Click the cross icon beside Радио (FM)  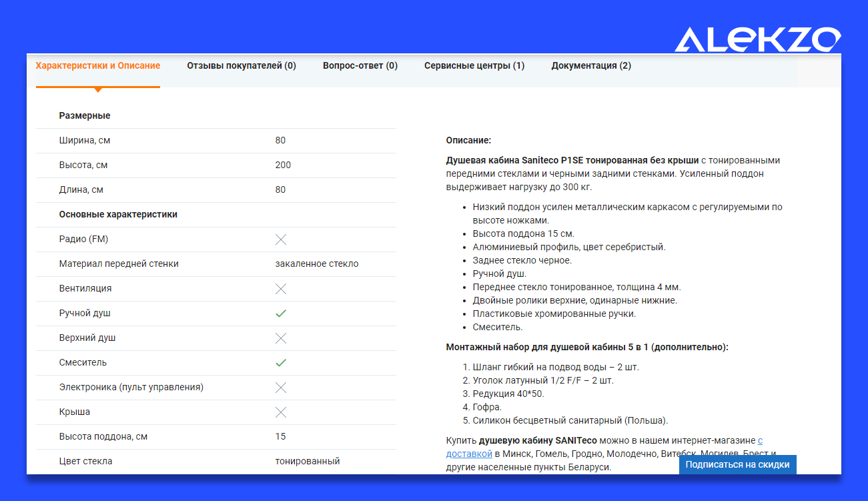[281, 239]
